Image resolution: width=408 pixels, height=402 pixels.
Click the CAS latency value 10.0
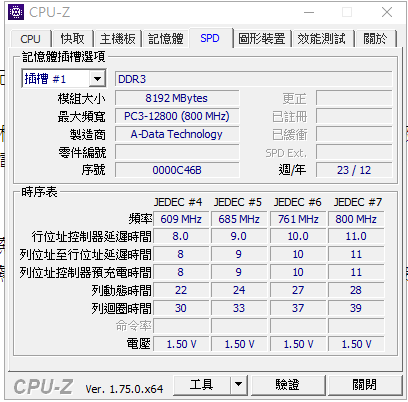click(x=298, y=236)
